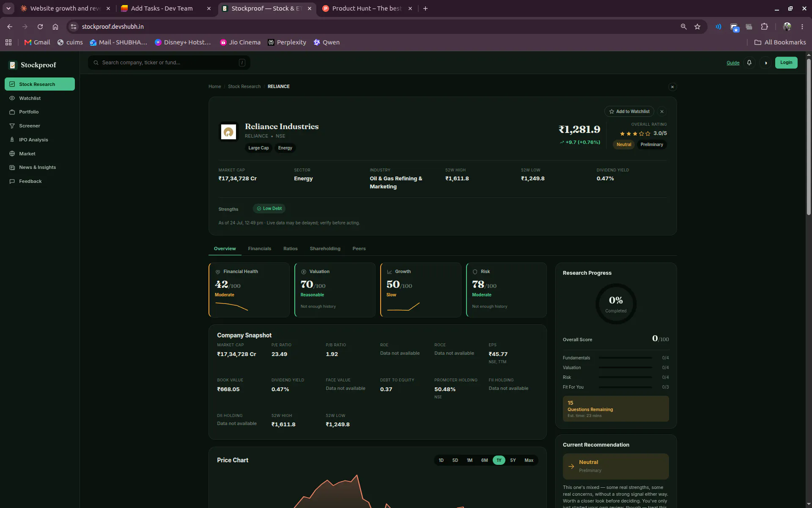This screenshot has width=812, height=508.
Task: Open the Market section
Action: (x=40, y=154)
